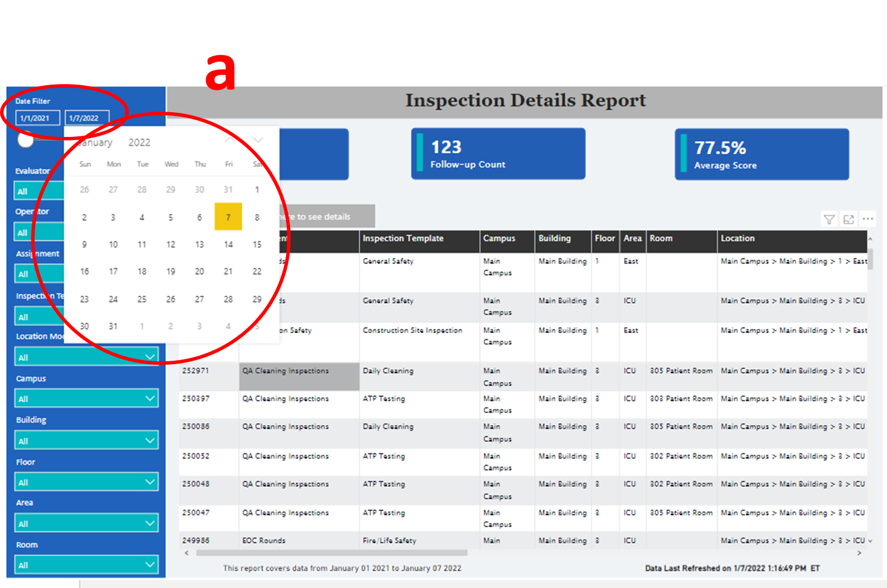Open the filter icon above the inspection table
Viewport: 887px width, 588px height.
tap(829, 219)
